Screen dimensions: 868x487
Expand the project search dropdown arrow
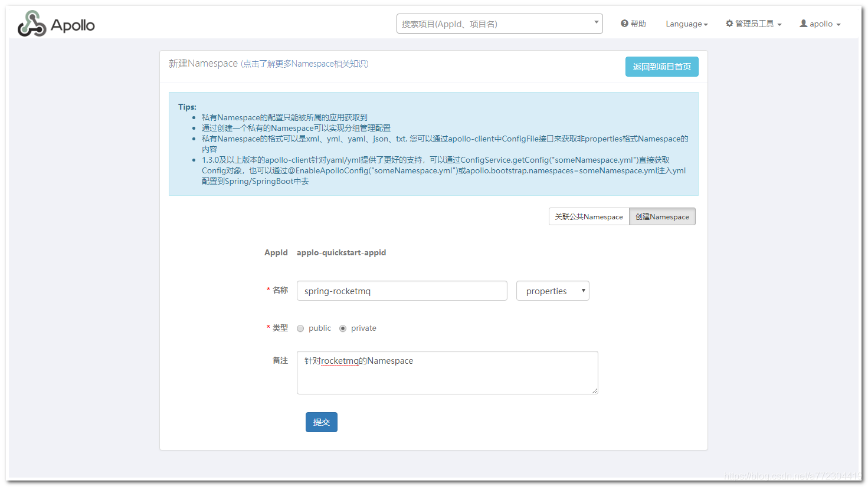pyautogui.click(x=595, y=24)
